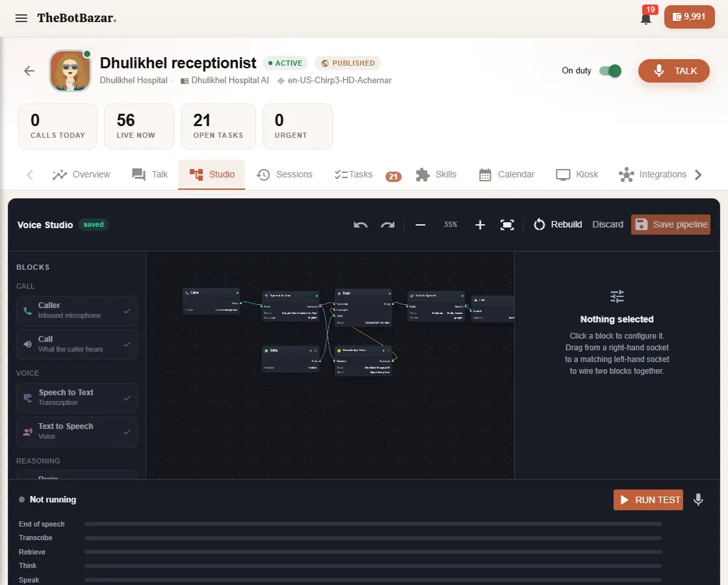
Task: Remove the Skills node with its X
Action: (316, 350)
